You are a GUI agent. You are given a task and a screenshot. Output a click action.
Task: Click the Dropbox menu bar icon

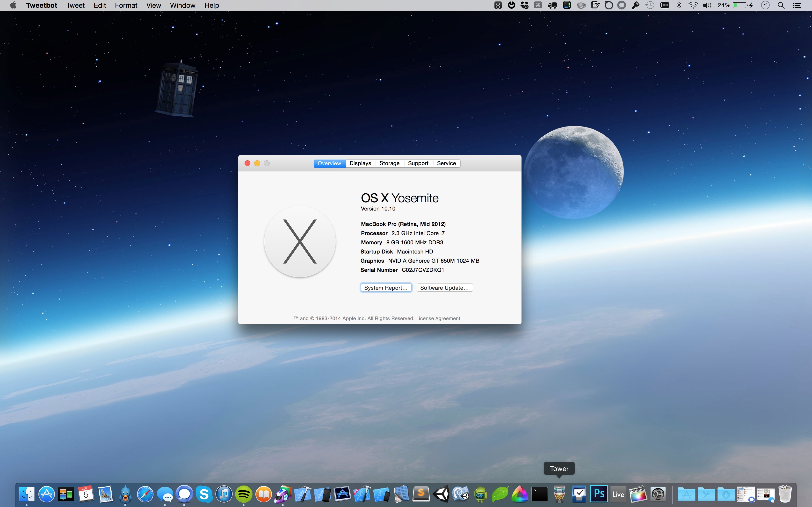[x=524, y=5]
